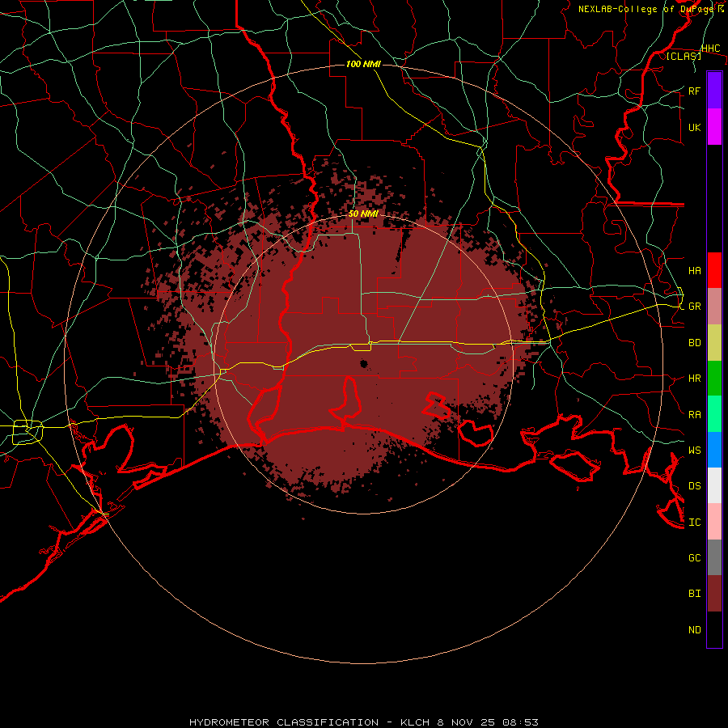Click the purple RF legend color swatch
Viewport: 728px width, 728px height.
pyautogui.click(x=714, y=91)
